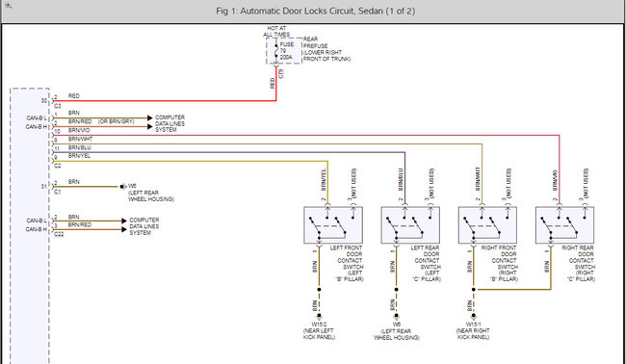The width and height of the screenshot is (626, 364).
Task: Select 'RIGHT REAR DOOR CONTACT SWITCH' description text
Action: tap(579, 264)
